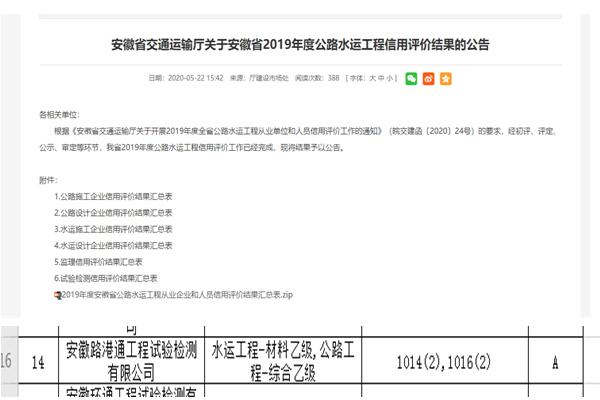Click the announcement title heading
The image size is (600, 400).
pyautogui.click(x=299, y=45)
